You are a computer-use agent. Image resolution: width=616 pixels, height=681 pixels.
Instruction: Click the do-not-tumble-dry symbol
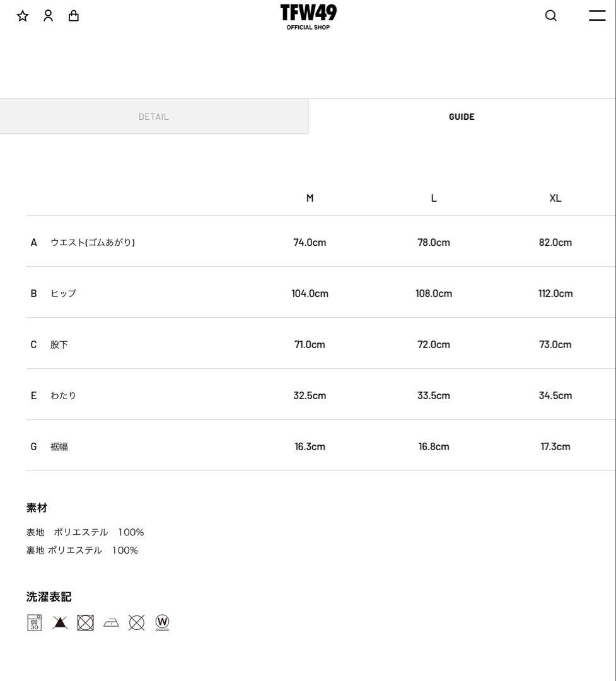click(x=85, y=622)
